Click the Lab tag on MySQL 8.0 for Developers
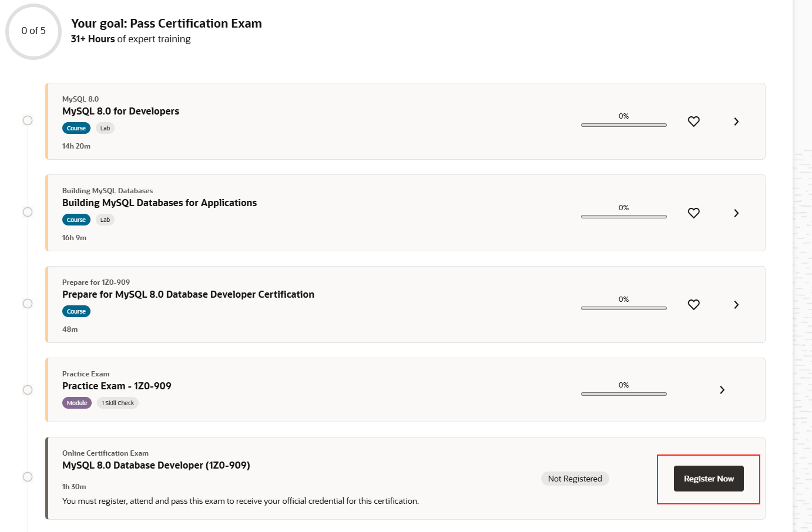812x532 pixels. [105, 129]
